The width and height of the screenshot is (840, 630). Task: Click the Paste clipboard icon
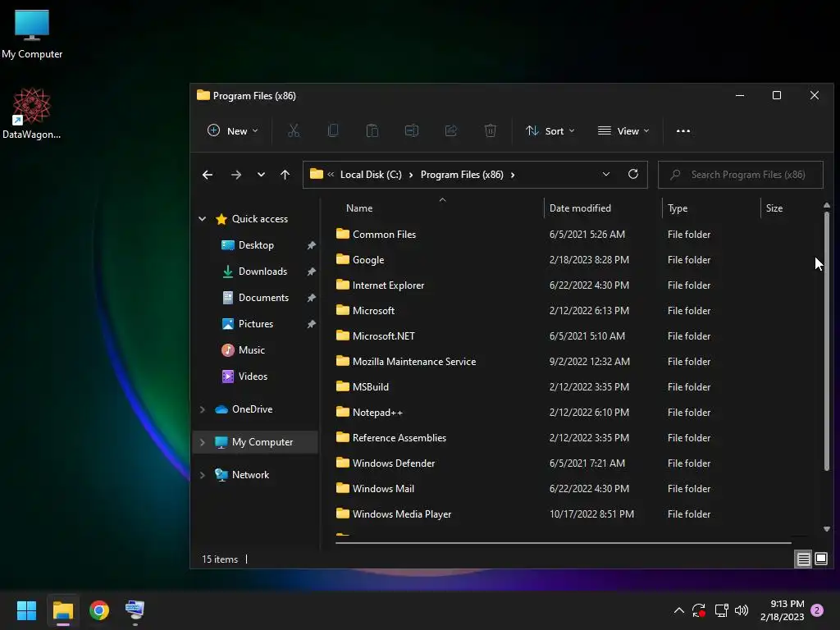point(372,130)
